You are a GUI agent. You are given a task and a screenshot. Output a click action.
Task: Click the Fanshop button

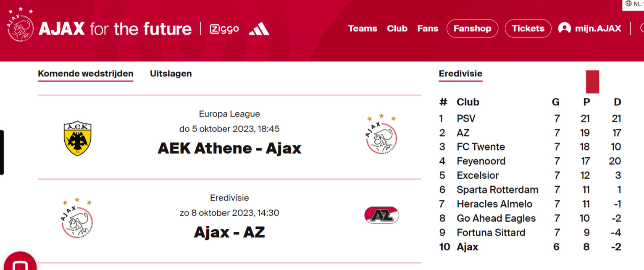pyautogui.click(x=472, y=29)
